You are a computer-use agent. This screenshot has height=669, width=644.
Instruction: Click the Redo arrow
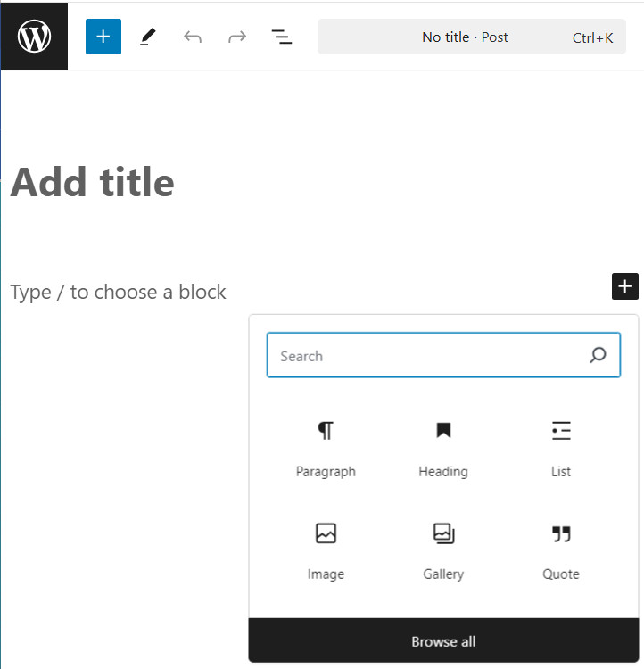237,37
